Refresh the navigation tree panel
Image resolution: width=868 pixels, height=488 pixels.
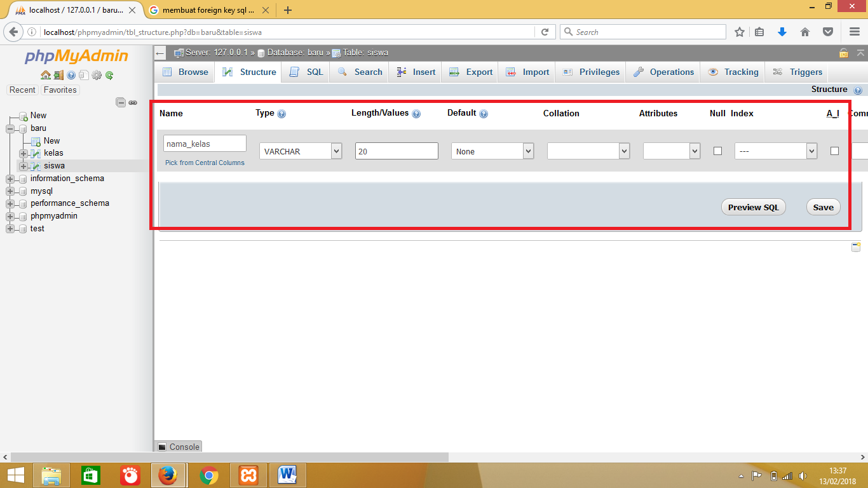[109, 75]
